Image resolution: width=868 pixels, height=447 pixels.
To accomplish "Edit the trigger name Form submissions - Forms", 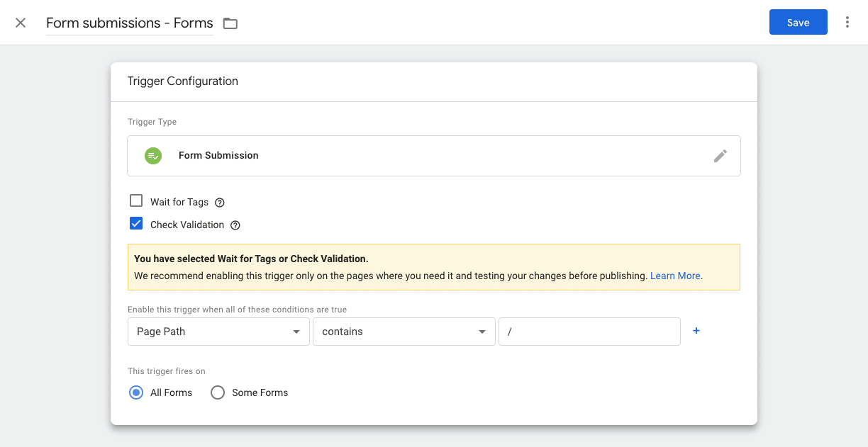I will tap(129, 23).
